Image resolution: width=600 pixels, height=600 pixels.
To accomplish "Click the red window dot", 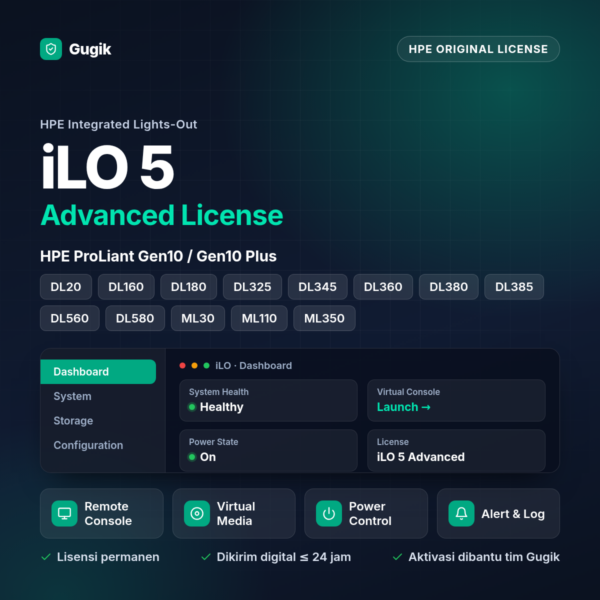I will pyautogui.click(x=183, y=366).
